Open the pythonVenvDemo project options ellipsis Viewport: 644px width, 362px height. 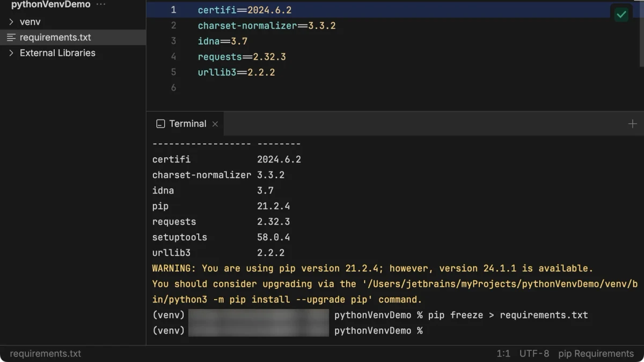(101, 5)
